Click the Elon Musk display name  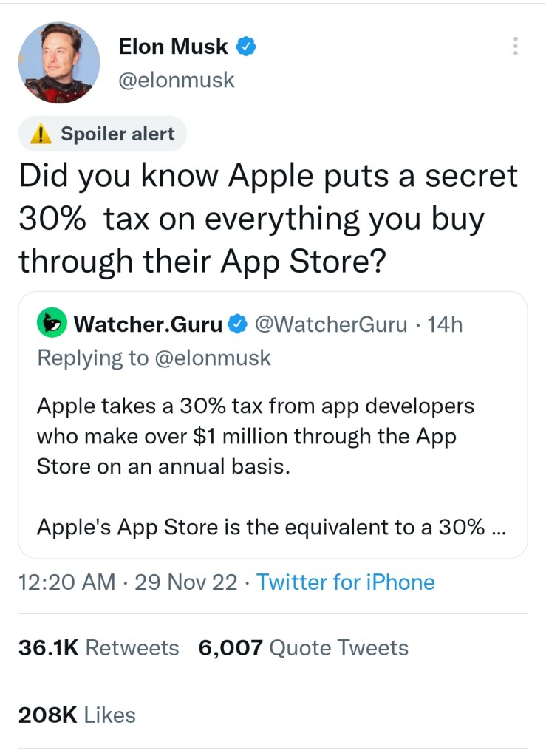pos(174,47)
